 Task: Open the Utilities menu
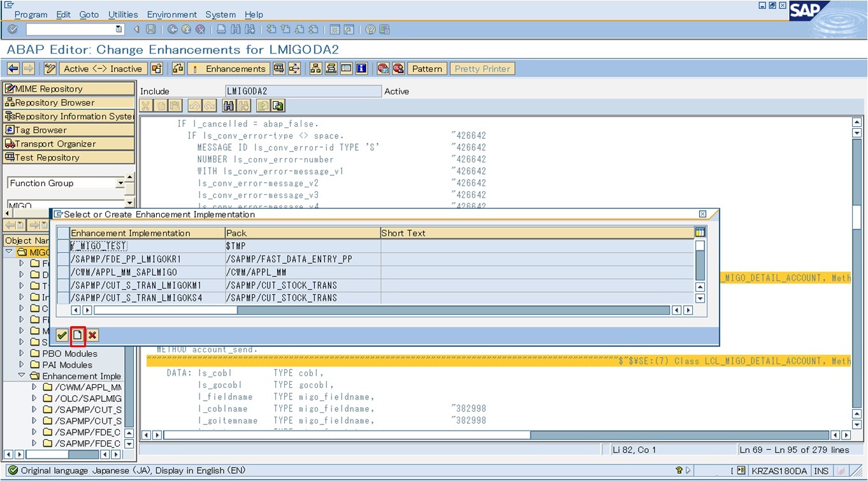point(123,14)
